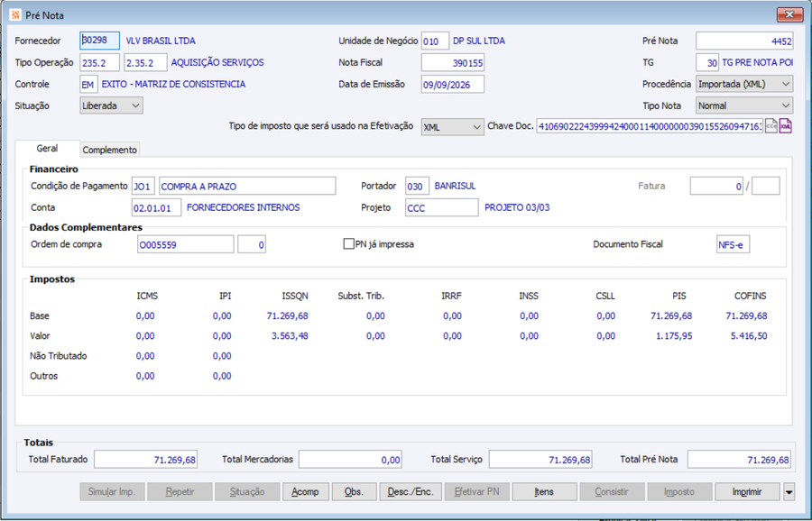The width and height of the screenshot is (812, 521).
Task: Click the Conta field with 02.01.01
Action: point(156,207)
